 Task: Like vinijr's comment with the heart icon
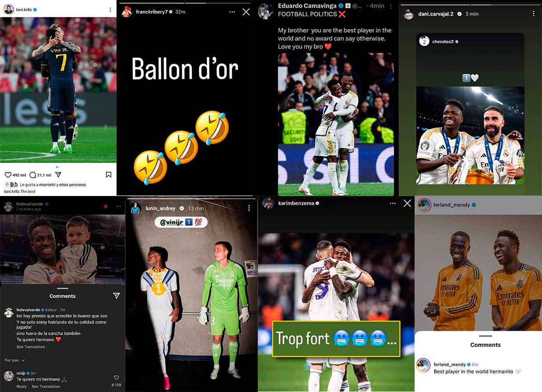[x=116, y=378]
